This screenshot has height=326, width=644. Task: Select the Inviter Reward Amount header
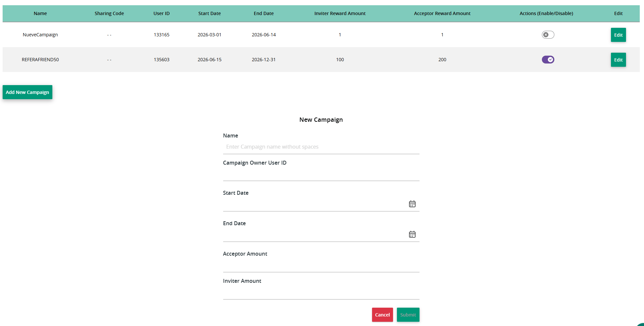point(340,13)
